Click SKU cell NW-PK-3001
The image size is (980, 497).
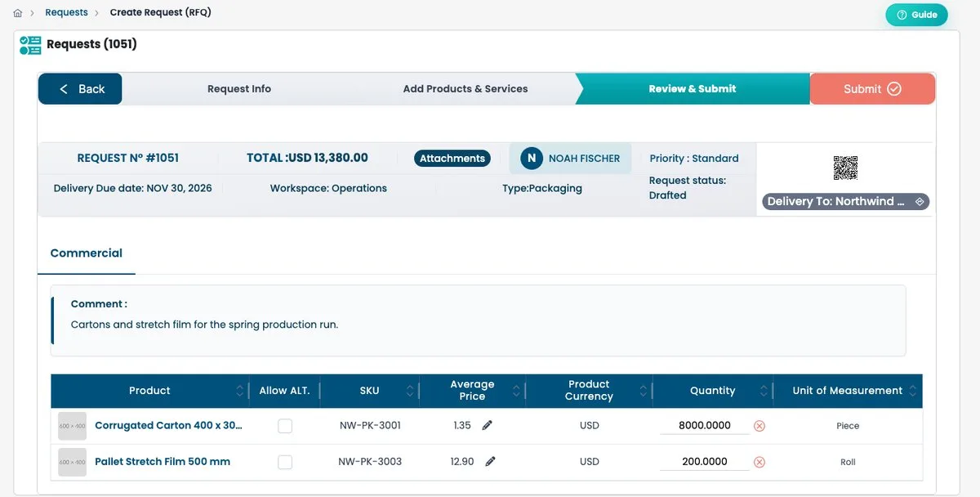[x=370, y=426]
